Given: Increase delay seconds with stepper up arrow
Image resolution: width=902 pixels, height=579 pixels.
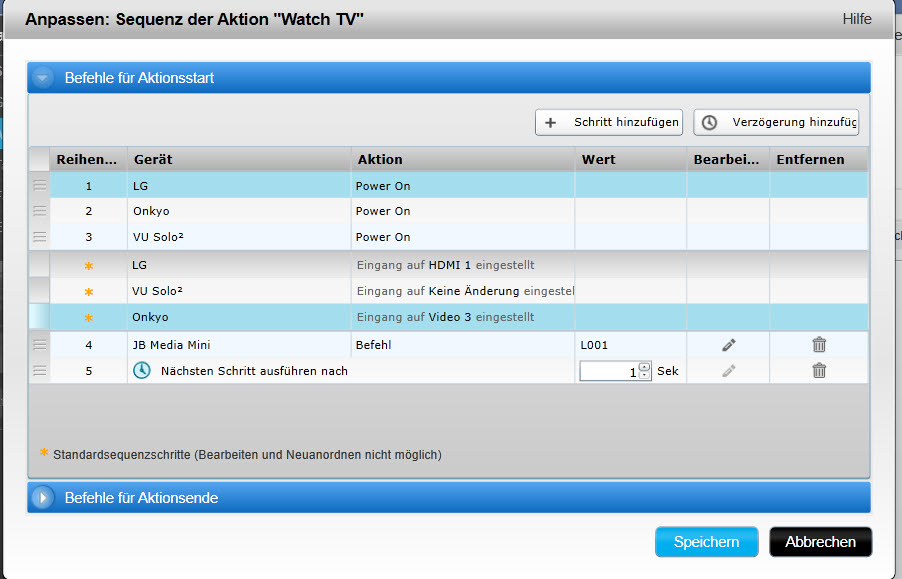Looking at the screenshot, I should pyautogui.click(x=644, y=366).
